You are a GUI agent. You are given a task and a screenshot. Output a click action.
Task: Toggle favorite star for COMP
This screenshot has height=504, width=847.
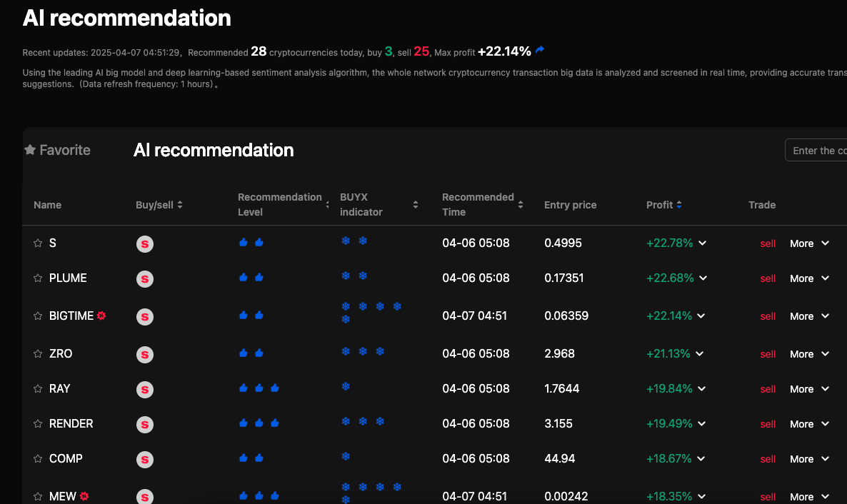point(38,459)
